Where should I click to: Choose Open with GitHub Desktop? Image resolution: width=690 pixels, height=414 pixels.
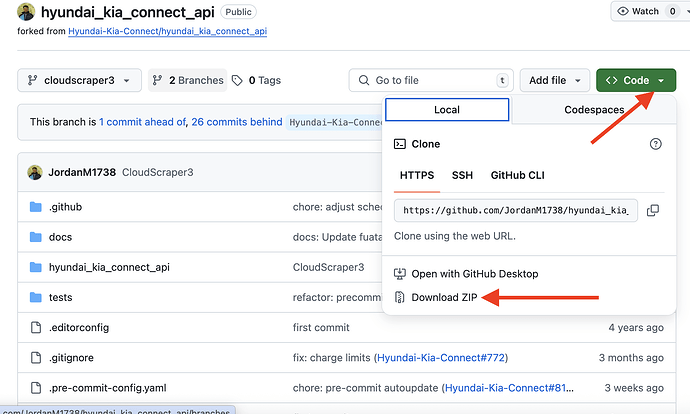[466, 274]
